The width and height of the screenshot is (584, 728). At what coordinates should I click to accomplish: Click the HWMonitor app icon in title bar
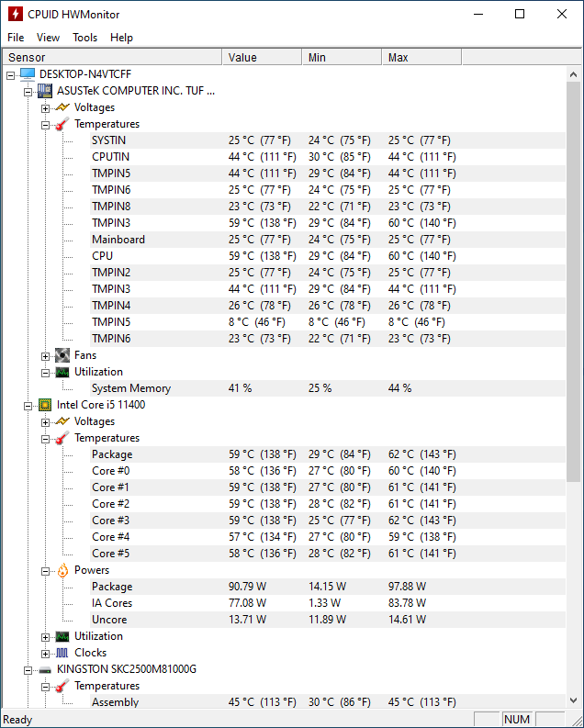pyautogui.click(x=15, y=14)
